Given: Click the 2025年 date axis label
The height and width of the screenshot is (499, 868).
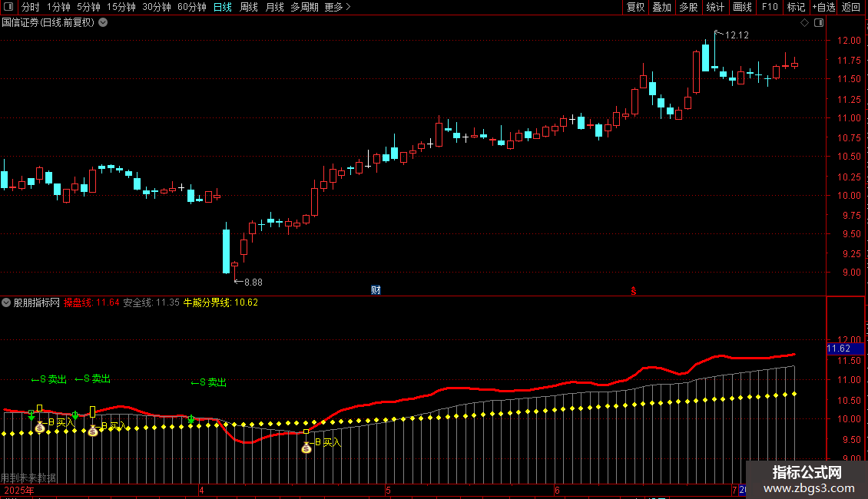Looking at the screenshot, I should pyautogui.click(x=19, y=490).
